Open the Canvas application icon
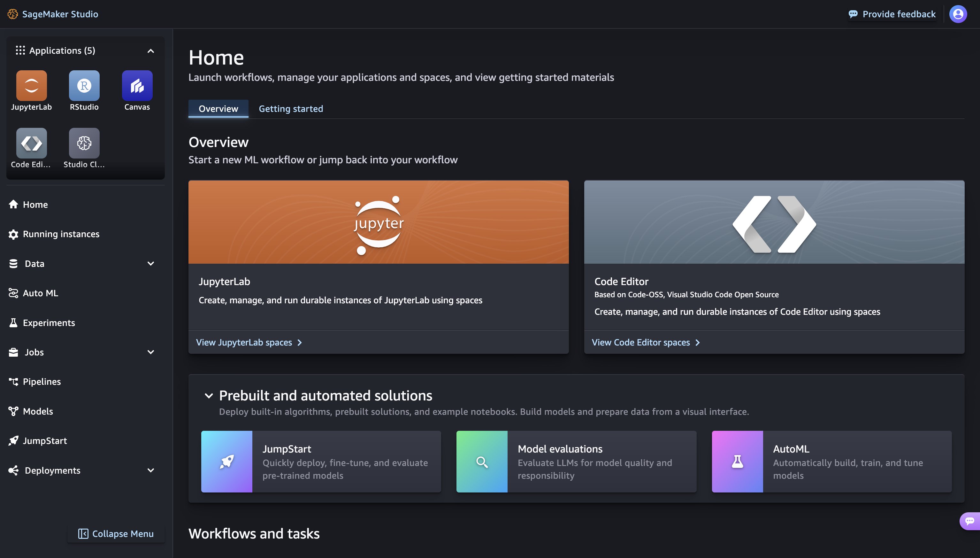 tap(137, 85)
